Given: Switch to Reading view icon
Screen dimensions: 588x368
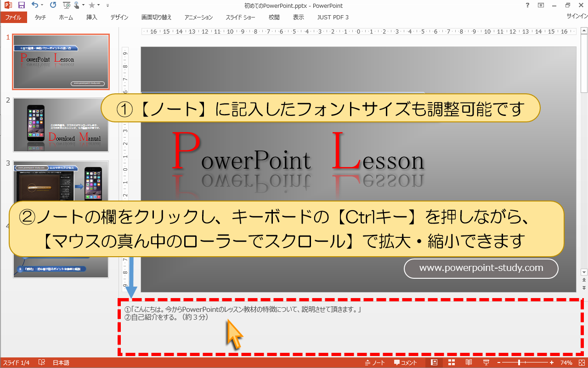Looking at the screenshot, I should tap(469, 363).
